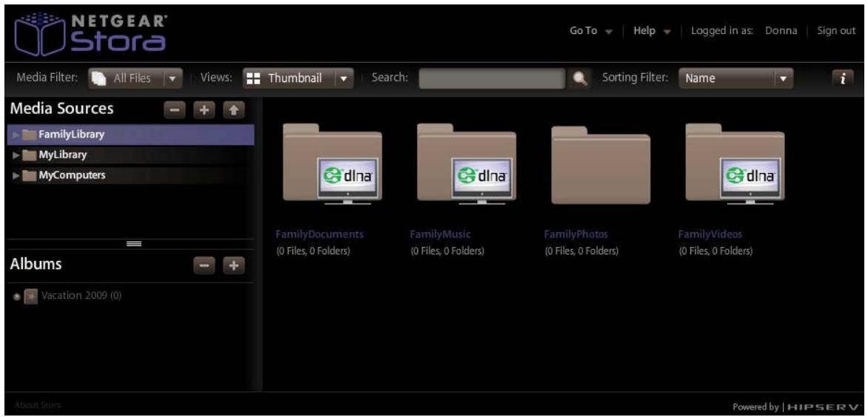Click the FamilyDocuments name label
The height and width of the screenshot is (417, 868).
tap(320, 234)
